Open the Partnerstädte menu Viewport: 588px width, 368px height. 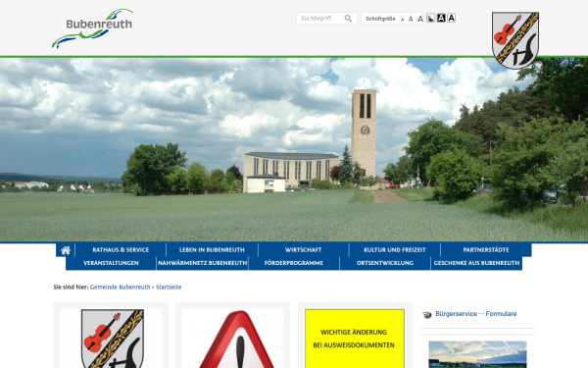click(x=486, y=249)
